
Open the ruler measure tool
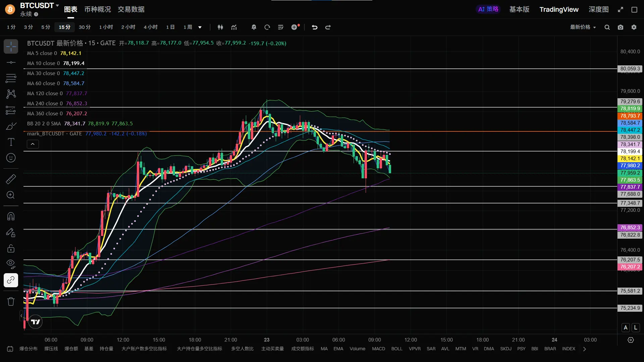click(11, 179)
